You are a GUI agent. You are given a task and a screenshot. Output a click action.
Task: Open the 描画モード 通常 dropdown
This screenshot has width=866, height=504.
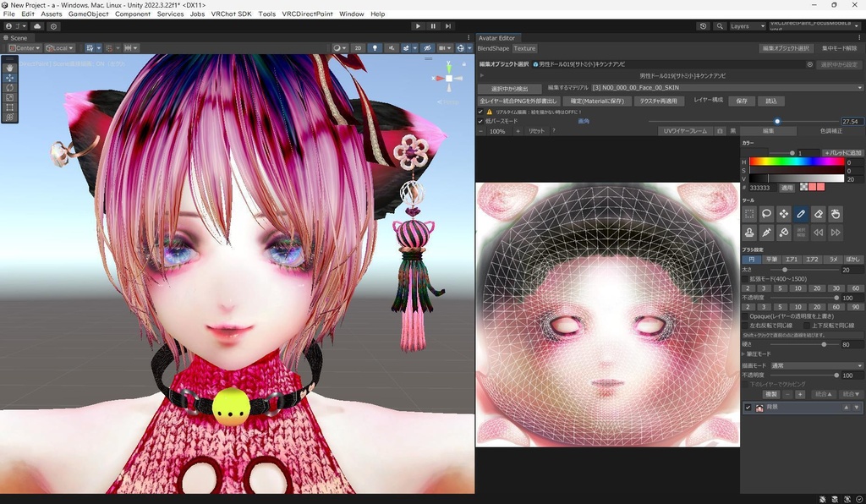(816, 365)
